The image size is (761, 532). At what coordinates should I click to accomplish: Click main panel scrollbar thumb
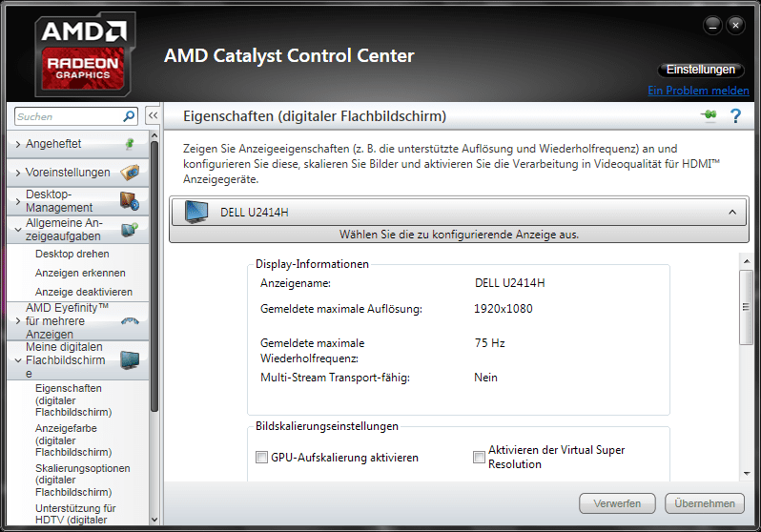pos(746,307)
